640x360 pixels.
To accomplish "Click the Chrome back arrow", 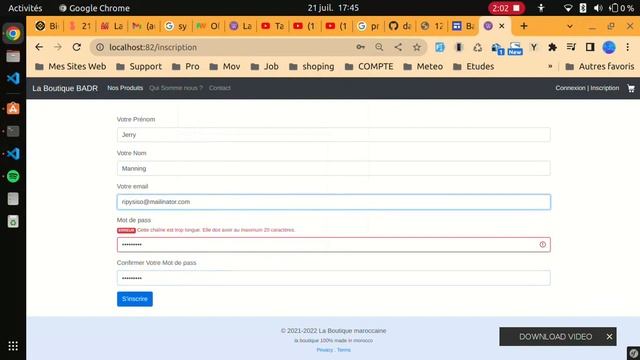I will pyautogui.click(x=39, y=47).
